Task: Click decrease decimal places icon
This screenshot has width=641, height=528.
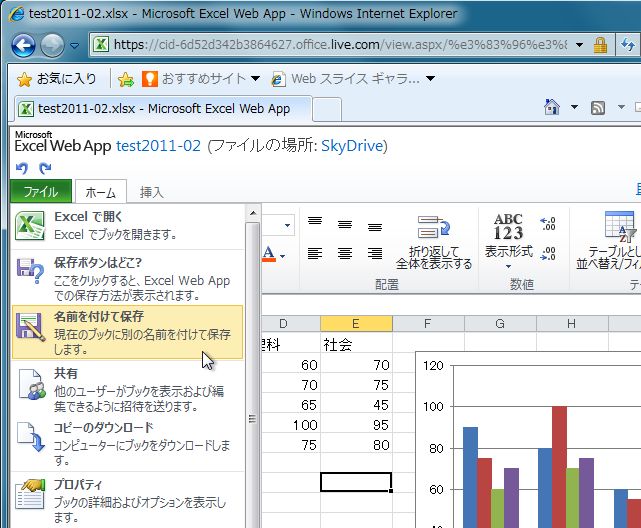Action: (x=548, y=253)
